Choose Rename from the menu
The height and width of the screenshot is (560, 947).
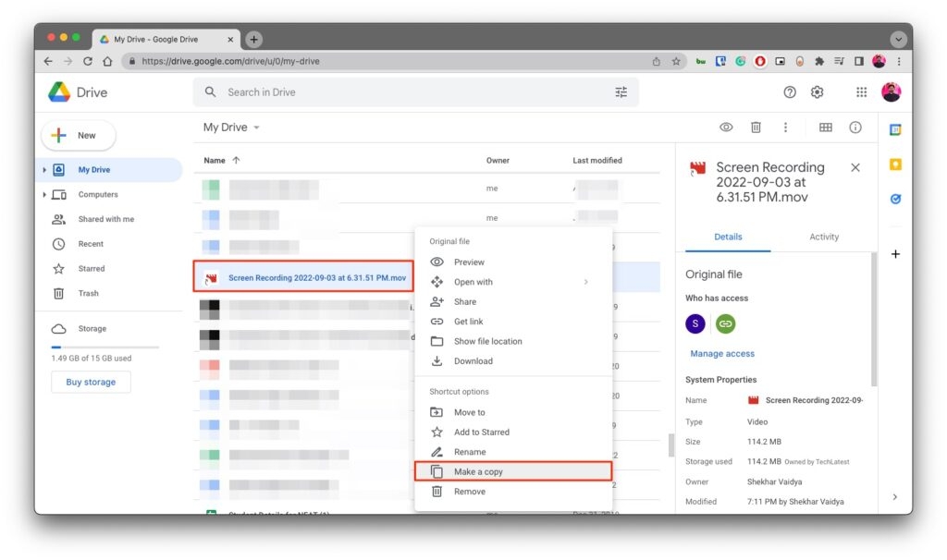pyautogui.click(x=513, y=452)
